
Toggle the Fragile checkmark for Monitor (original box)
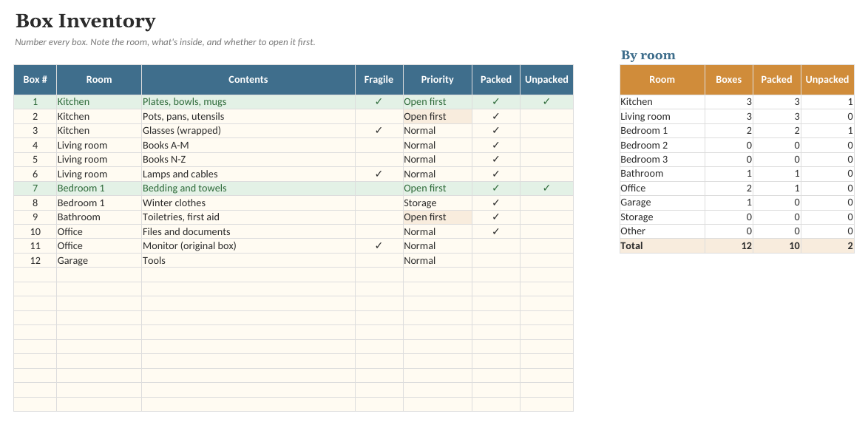(x=379, y=245)
